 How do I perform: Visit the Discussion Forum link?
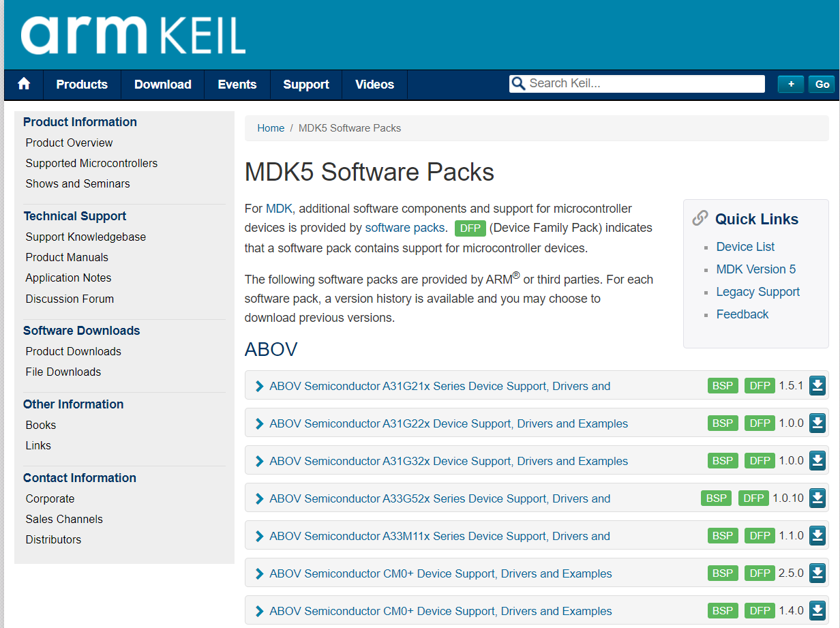[70, 299]
